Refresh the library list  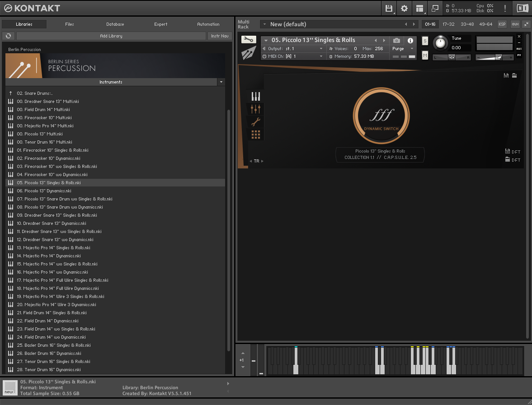click(x=9, y=36)
